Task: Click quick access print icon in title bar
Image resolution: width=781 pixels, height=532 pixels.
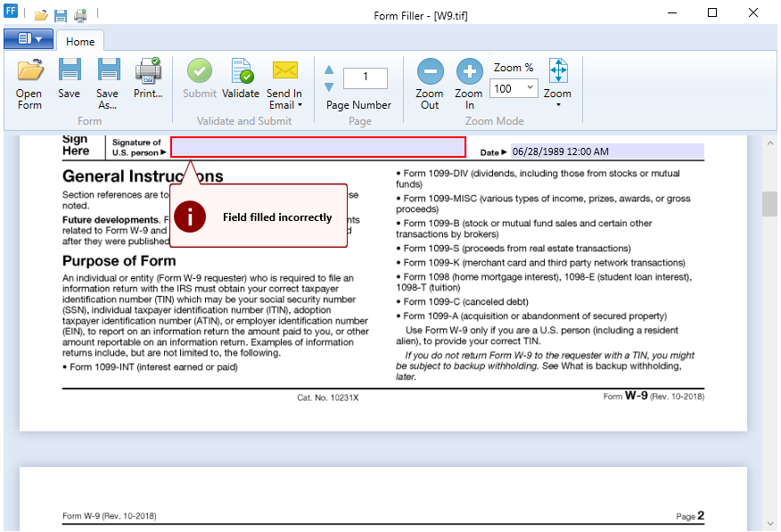Action: click(x=80, y=15)
